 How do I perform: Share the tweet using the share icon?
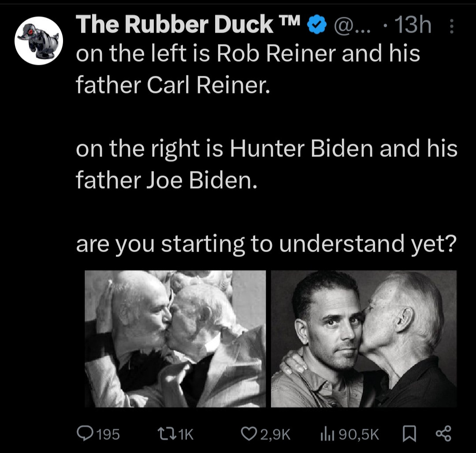[443, 433]
